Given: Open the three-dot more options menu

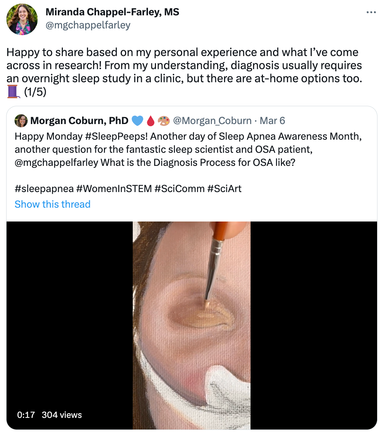Looking at the screenshot, I should (x=371, y=12).
